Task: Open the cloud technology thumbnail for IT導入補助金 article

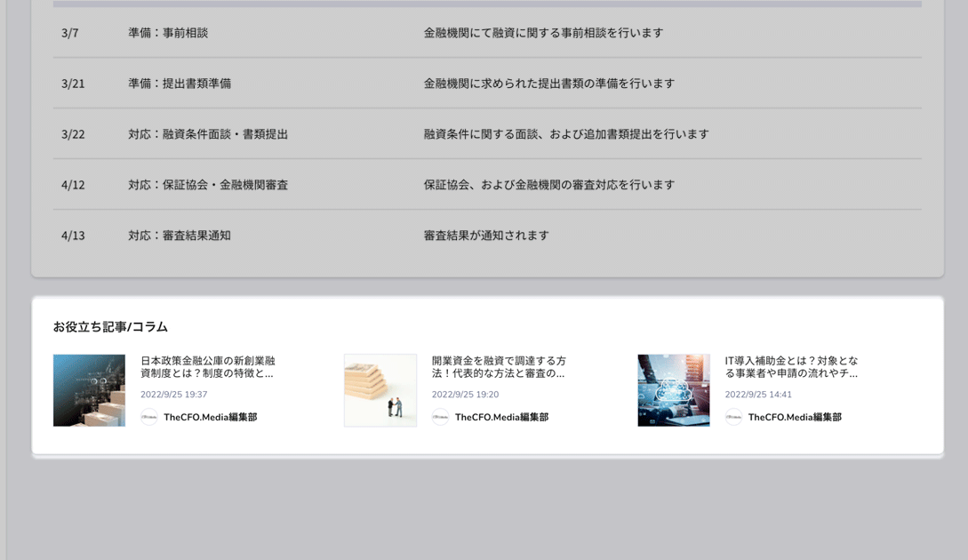Action: [x=674, y=390]
